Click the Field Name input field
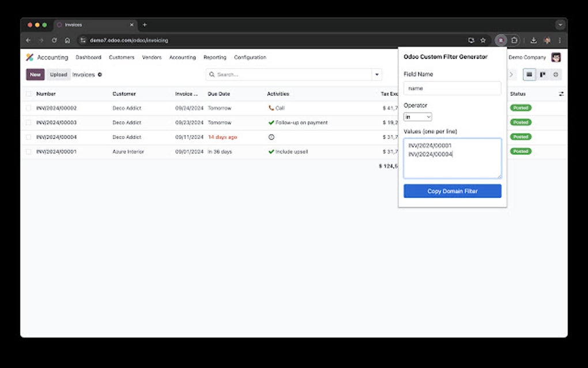Screen dimensions: 588x368 (x=452, y=88)
